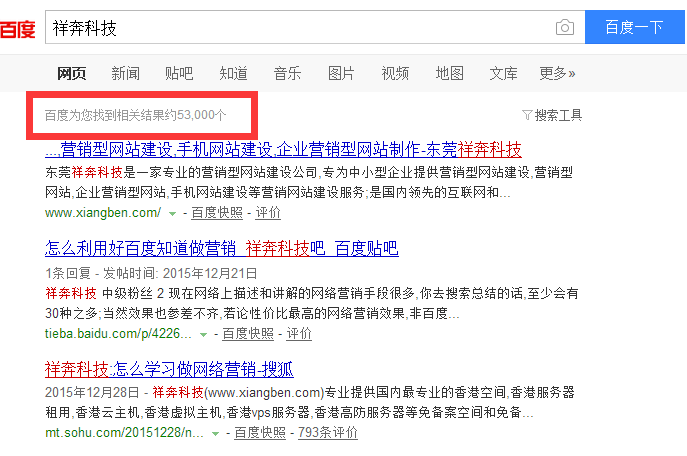Open 百度快照 for tieba.baidu.com result
687x456 pixels.
click(248, 334)
